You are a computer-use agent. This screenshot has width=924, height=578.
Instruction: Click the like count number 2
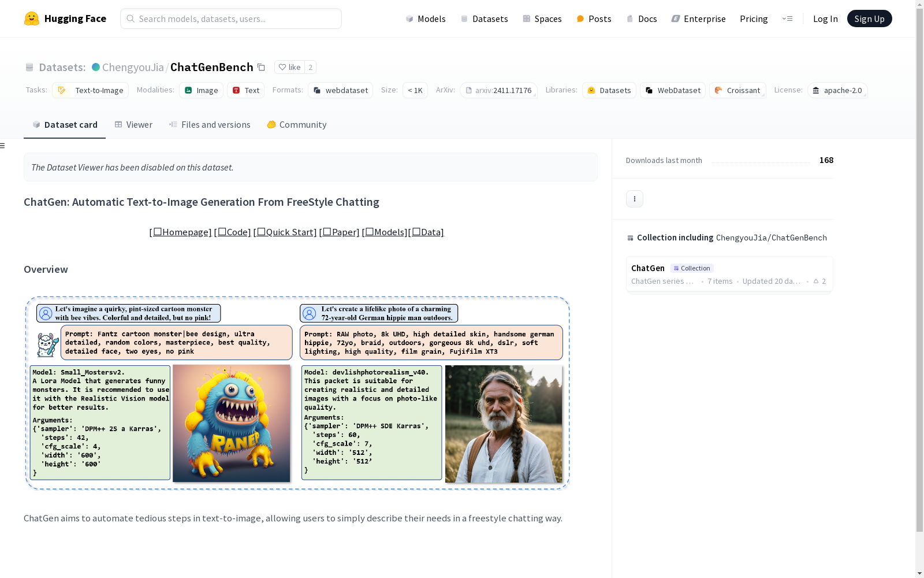[x=310, y=67]
